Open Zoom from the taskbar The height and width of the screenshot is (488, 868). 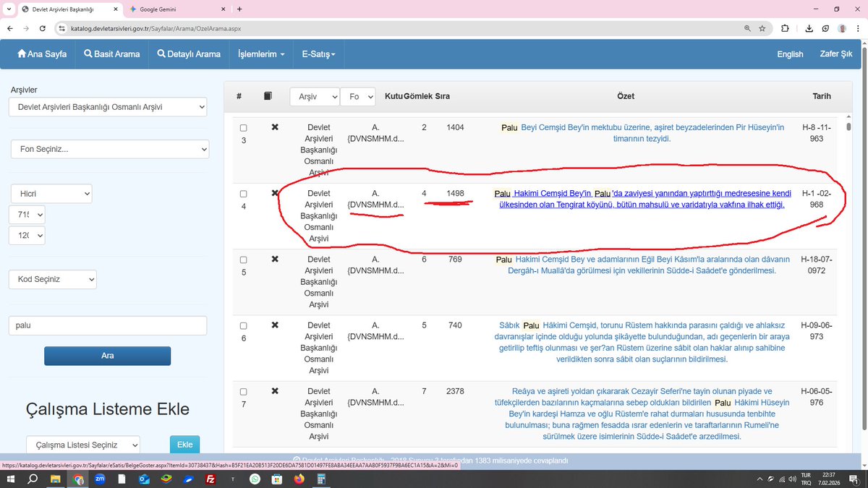coord(100,479)
